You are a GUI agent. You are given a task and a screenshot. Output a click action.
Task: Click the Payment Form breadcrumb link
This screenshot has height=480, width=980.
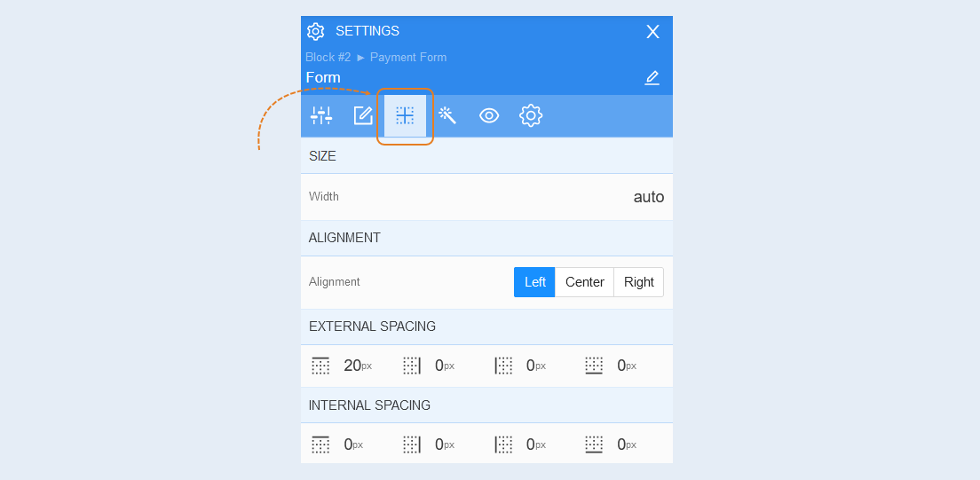coord(408,58)
